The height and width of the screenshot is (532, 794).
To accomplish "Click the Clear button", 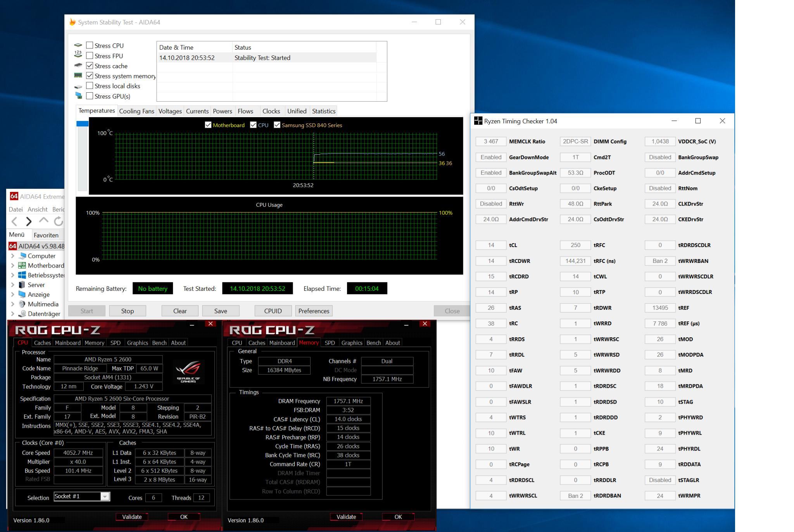I will (180, 311).
